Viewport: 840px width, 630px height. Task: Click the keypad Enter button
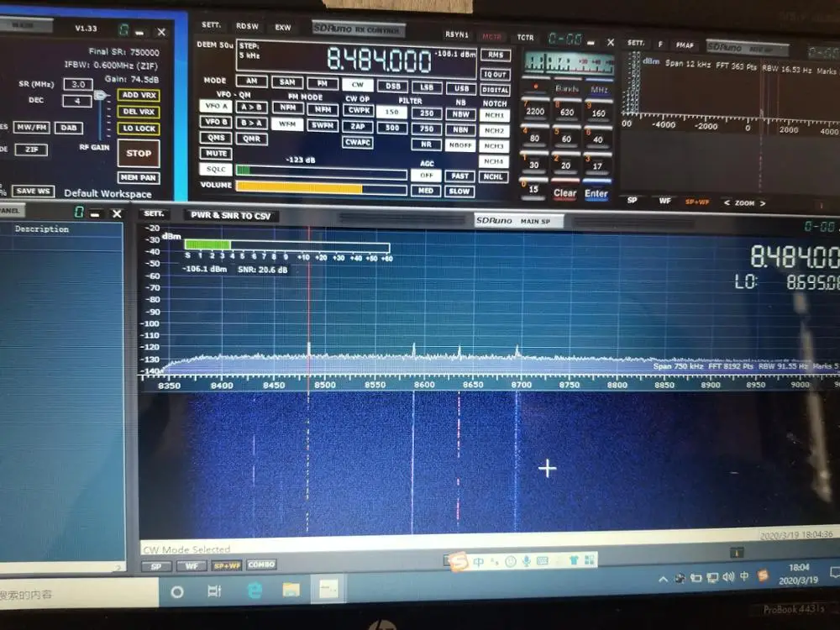click(x=596, y=194)
